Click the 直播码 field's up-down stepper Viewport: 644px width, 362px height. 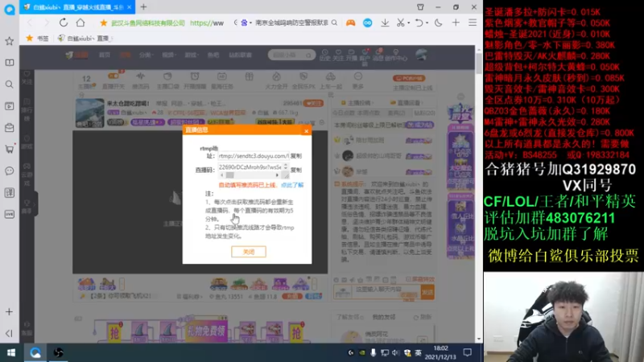point(286,167)
